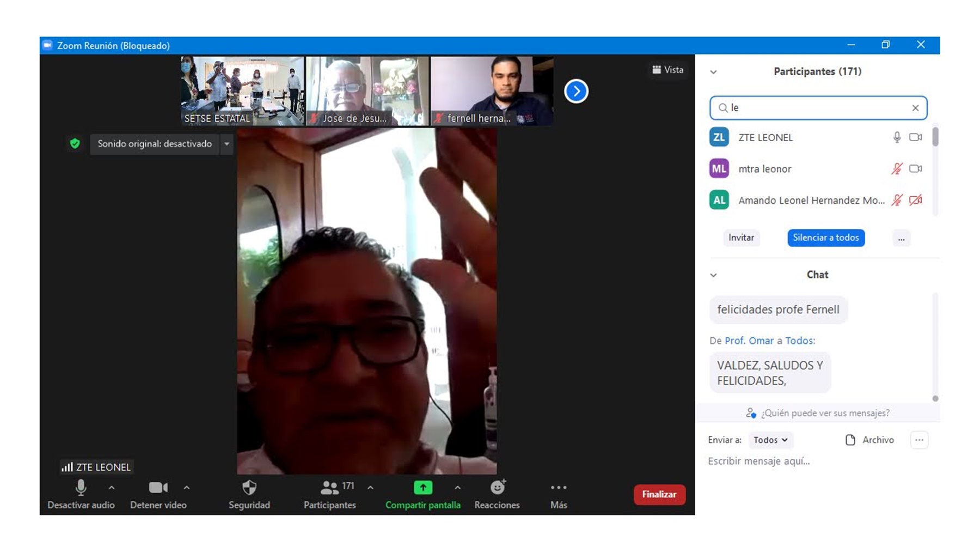Image resolution: width=980 pixels, height=552 pixels.
Task: Click mtra leonor camera icon
Action: point(916,169)
